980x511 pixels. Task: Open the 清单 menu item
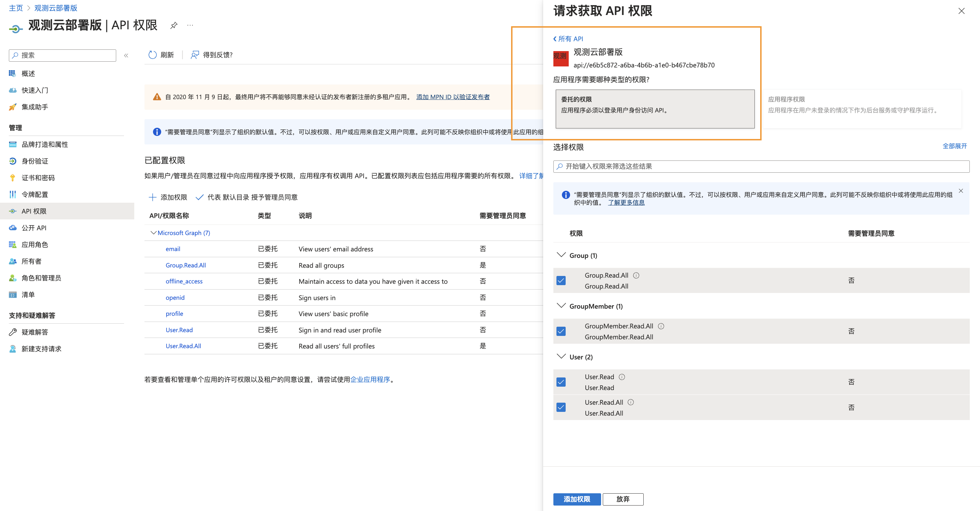pyautogui.click(x=67, y=295)
